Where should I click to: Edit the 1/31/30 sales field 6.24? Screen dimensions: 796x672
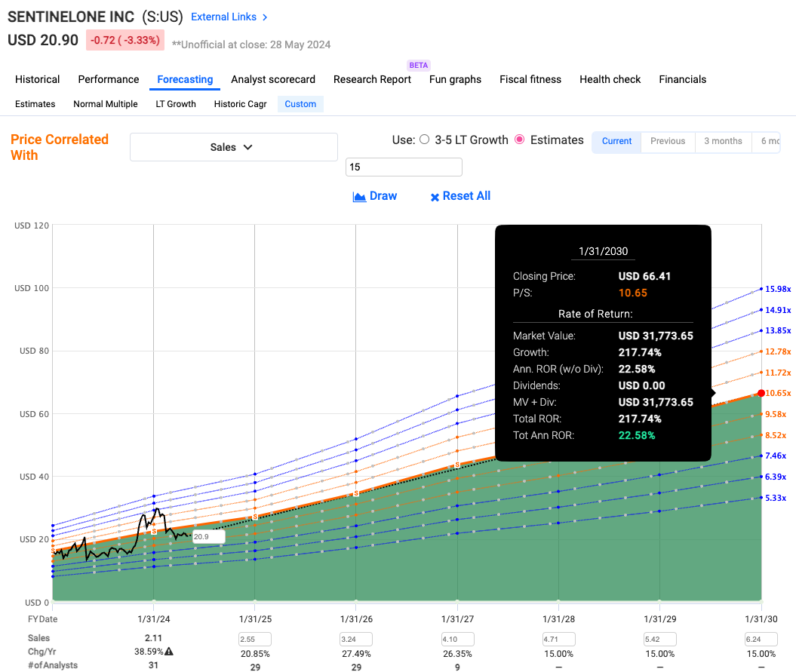[761, 640]
